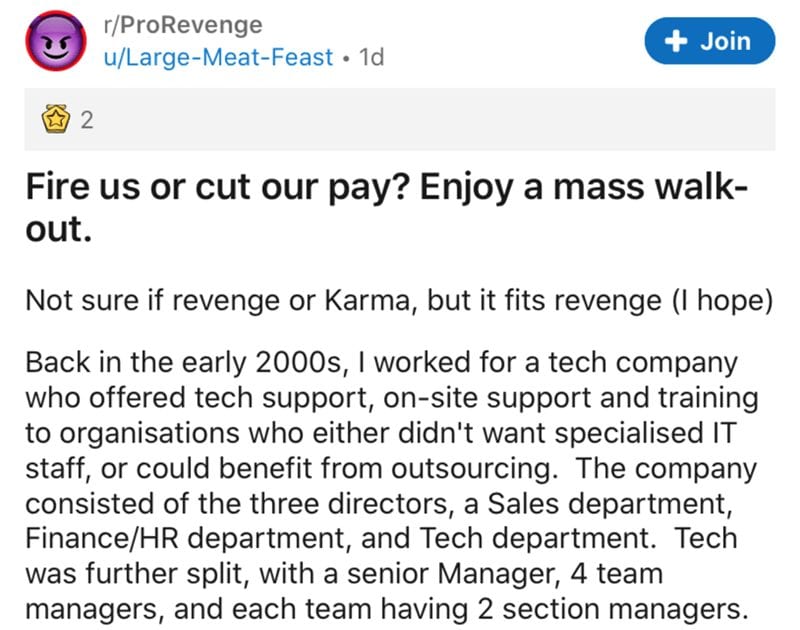Screen dimensions: 800x630
Task: Click the plus icon on Join button
Action: [677, 41]
